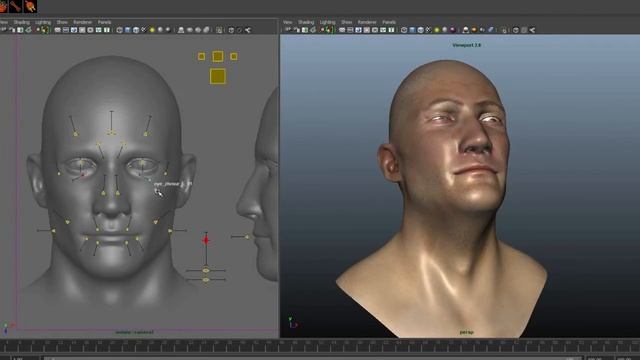Enable smooth shade all in persp panel
The width and height of the screenshot is (640, 360).
pyautogui.click(x=412, y=30)
